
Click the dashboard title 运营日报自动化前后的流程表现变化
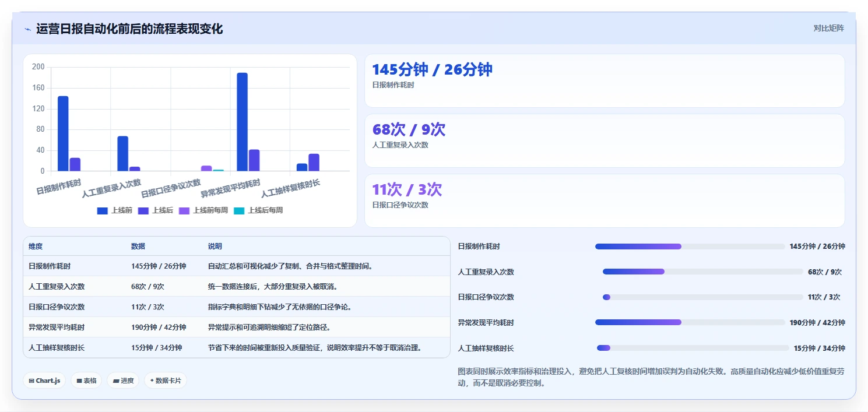[x=129, y=29]
